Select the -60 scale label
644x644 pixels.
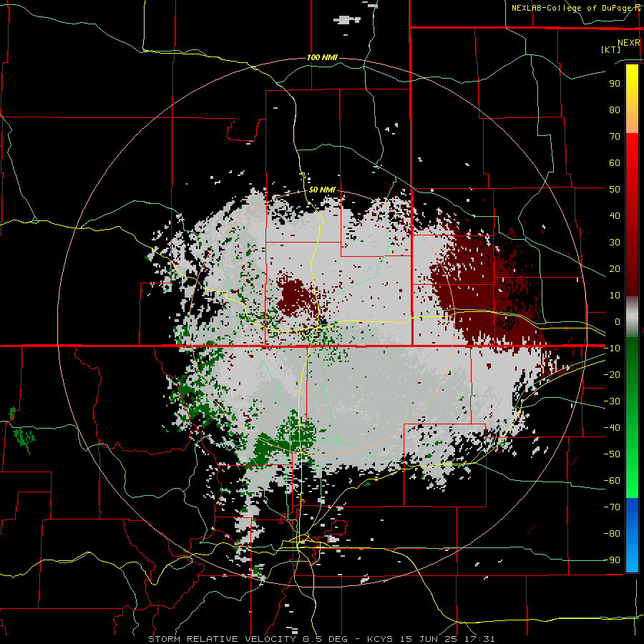pyautogui.click(x=612, y=481)
